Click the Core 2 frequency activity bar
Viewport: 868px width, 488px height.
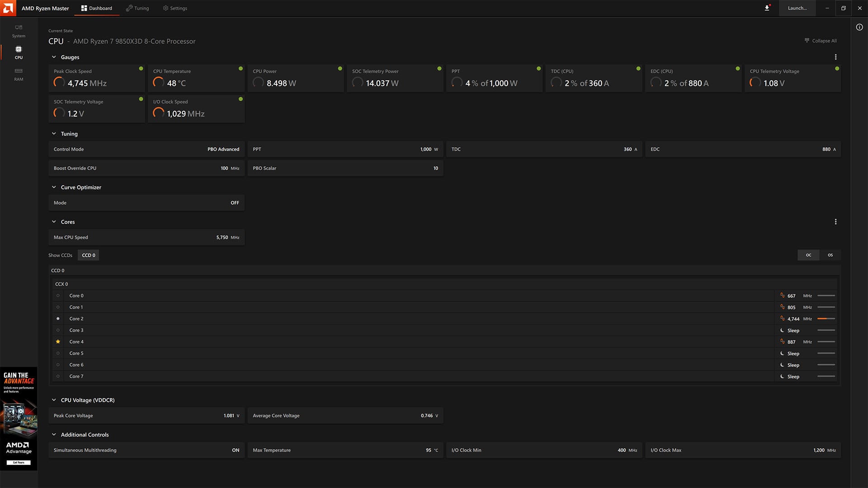827,319
